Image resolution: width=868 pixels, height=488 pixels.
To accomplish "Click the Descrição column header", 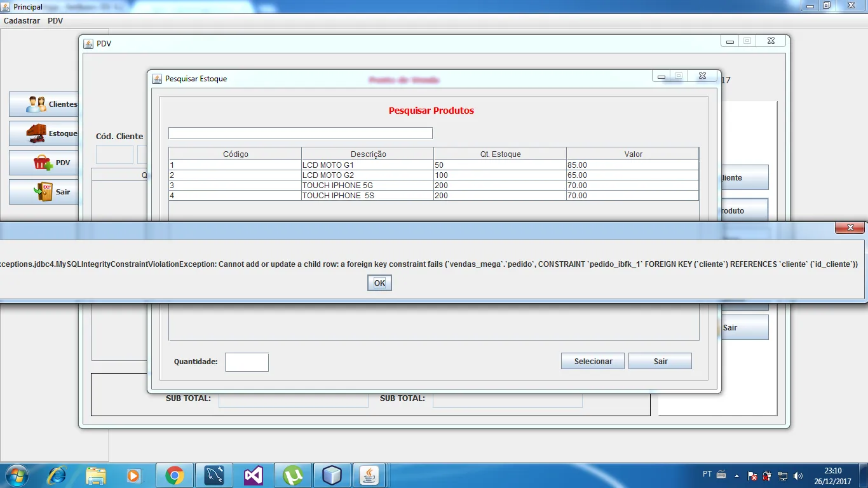I will pyautogui.click(x=367, y=154).
